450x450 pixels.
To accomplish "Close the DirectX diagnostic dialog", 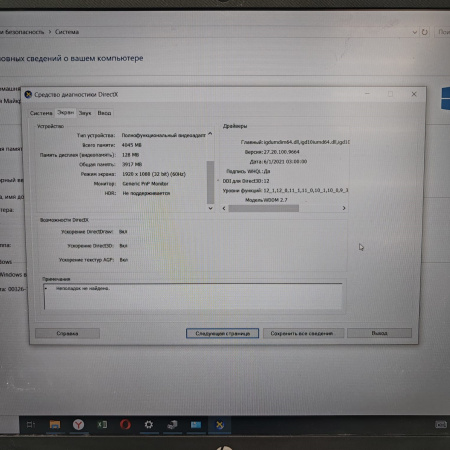I will point(414,94).
